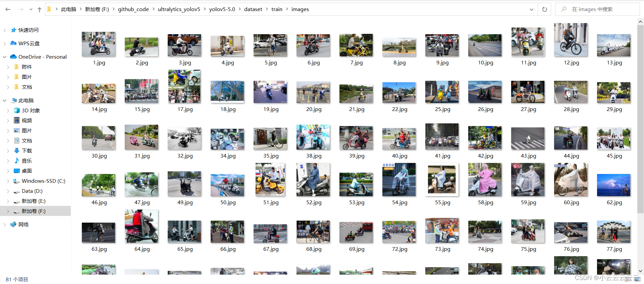Click the search box for images folder
644x284 pixels.
pos(597,9)
